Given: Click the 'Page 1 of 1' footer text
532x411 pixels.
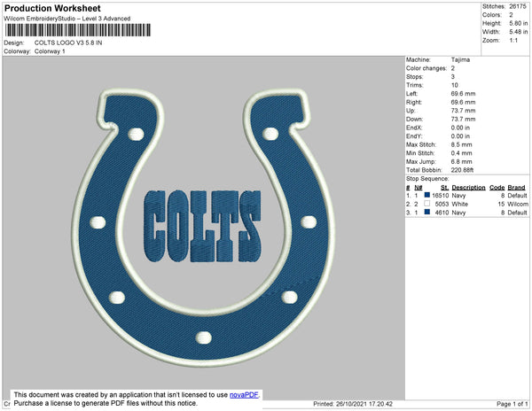Looking at the screenshot, I should 512,404.
